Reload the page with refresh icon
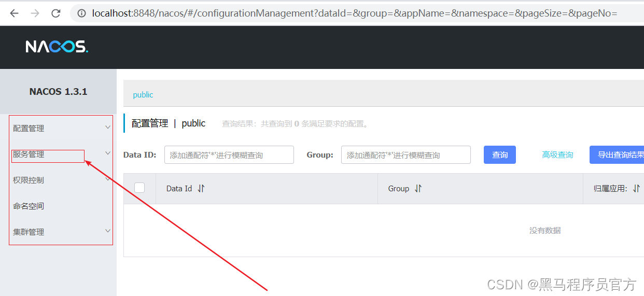This screenshot has width=644, height=296. (x=56, y=13)
